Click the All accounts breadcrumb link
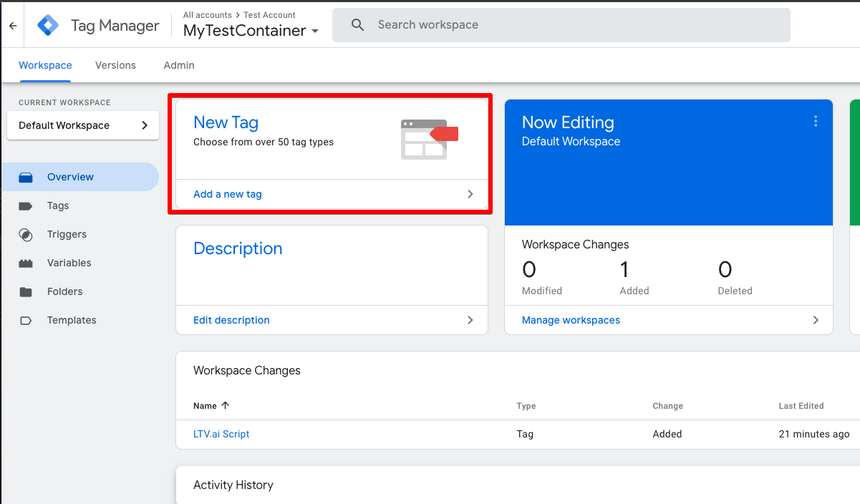 pyautogui.click(x=208, y=14)
